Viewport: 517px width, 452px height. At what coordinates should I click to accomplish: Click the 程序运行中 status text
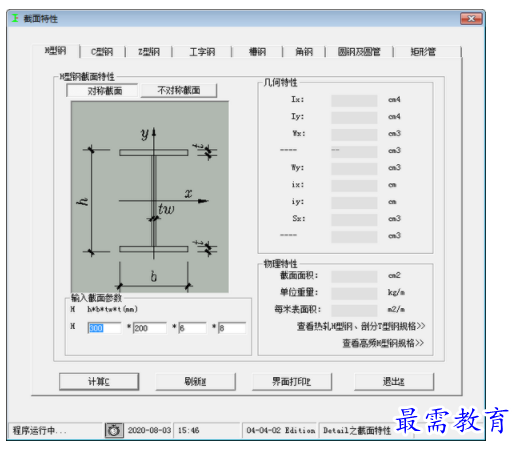[39, 431]
